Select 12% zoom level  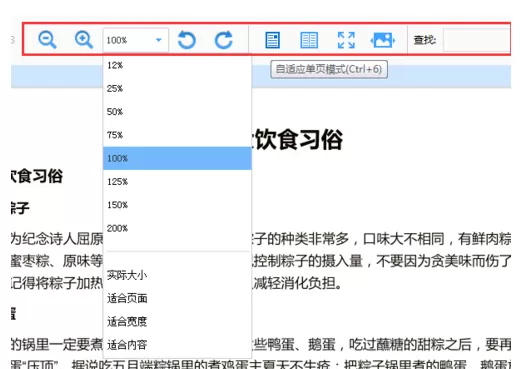point(177,65)
